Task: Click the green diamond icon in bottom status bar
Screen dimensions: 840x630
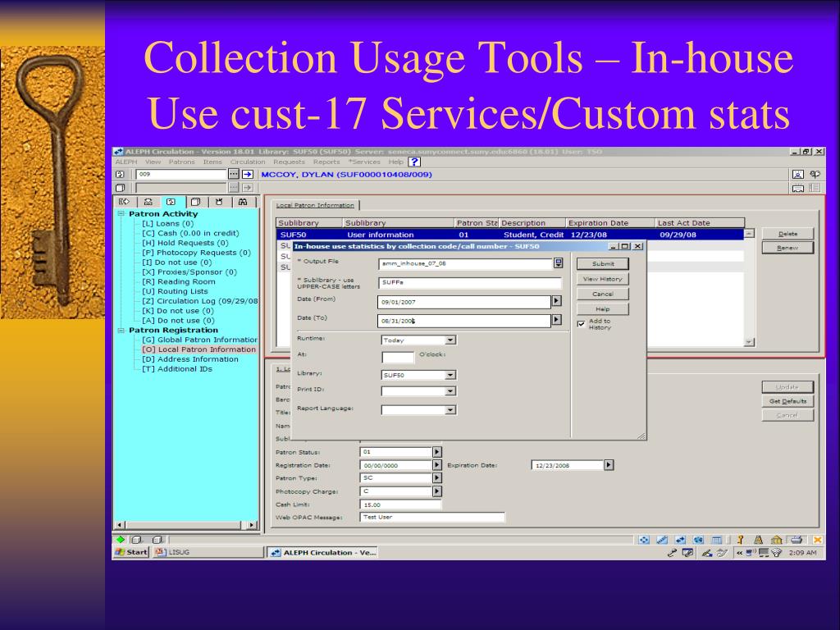Action: pos(121,540)
